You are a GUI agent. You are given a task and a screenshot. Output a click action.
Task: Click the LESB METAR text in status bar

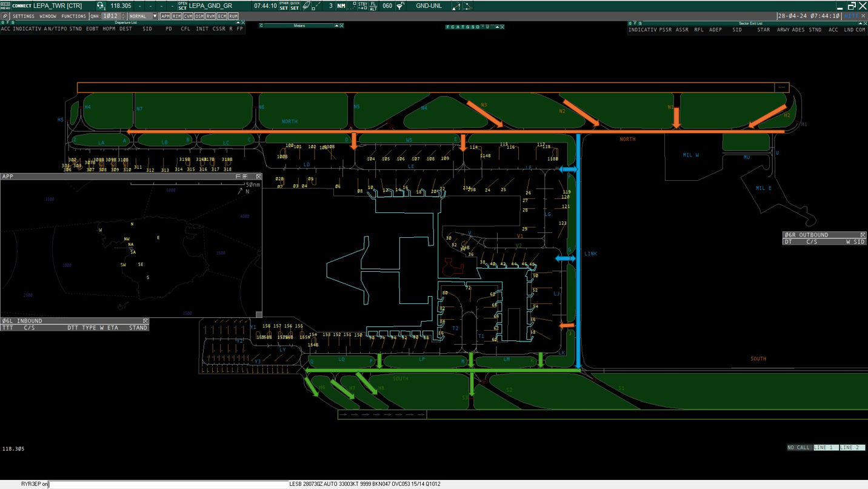click(366, 484)
